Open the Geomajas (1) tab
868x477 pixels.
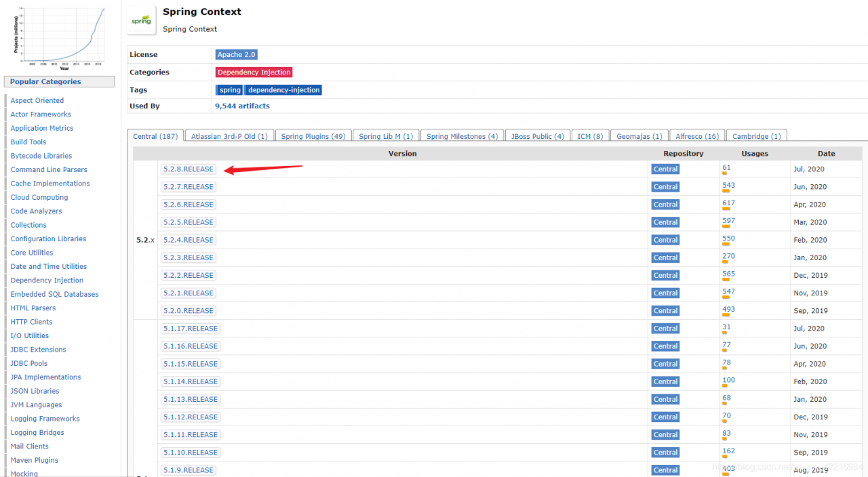tap(639, 136)
